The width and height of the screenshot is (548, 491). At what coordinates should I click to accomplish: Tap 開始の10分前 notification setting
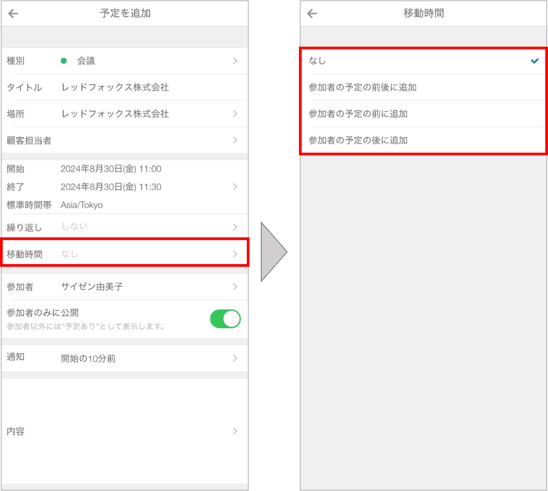click(x=88, y=359)
